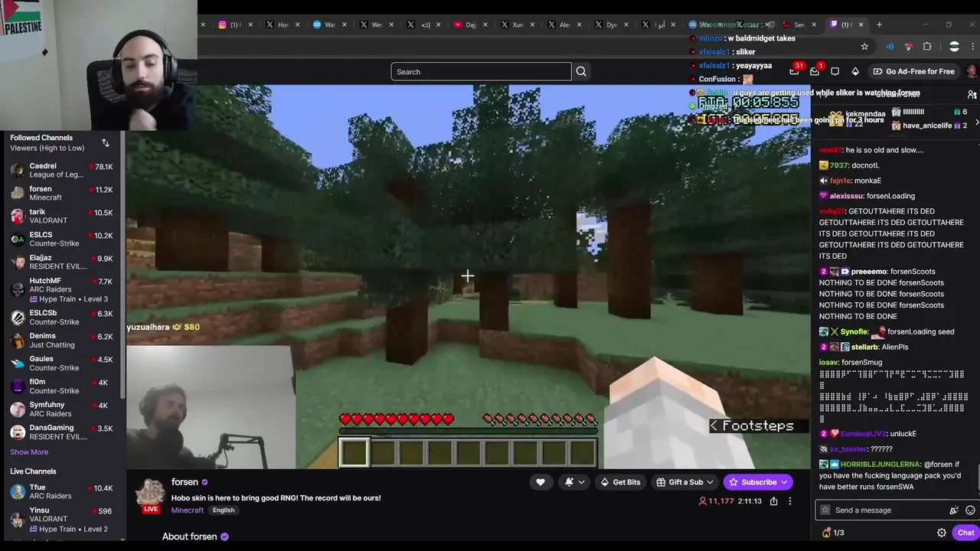Viewport: 980px width, 551px height.
Task: Click the channel points icon showing 1/3
Action: point(833,533)
